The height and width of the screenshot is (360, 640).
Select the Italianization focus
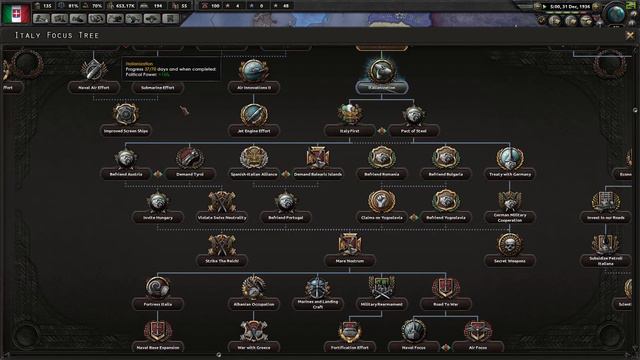pyautogui.click(x=382, y=76)
